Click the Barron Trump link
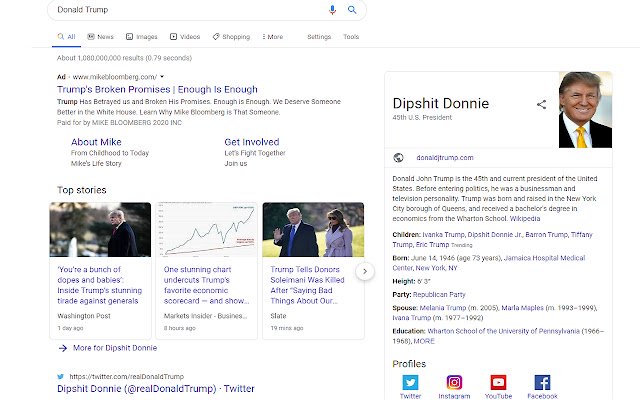The image size is (640, 400). pos(546,235)
